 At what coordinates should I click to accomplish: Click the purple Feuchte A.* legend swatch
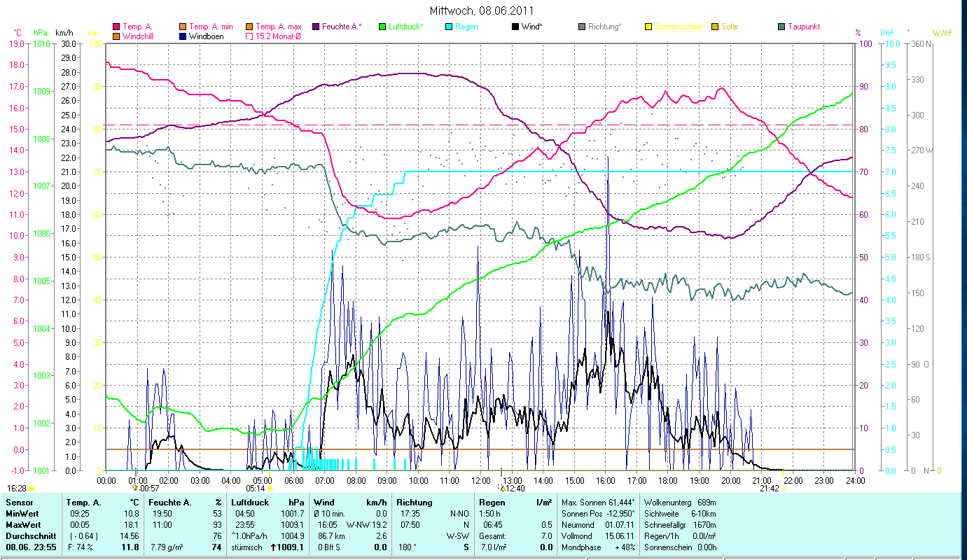316,27
